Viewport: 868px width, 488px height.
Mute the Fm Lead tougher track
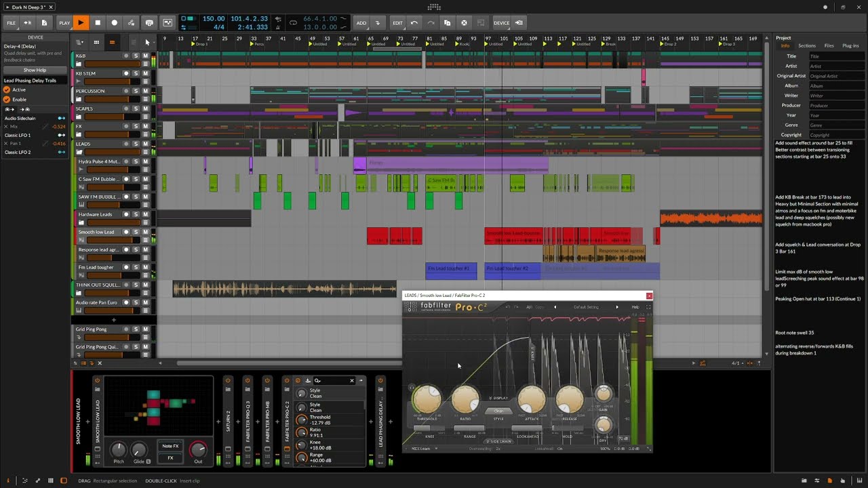coord(145,267)
